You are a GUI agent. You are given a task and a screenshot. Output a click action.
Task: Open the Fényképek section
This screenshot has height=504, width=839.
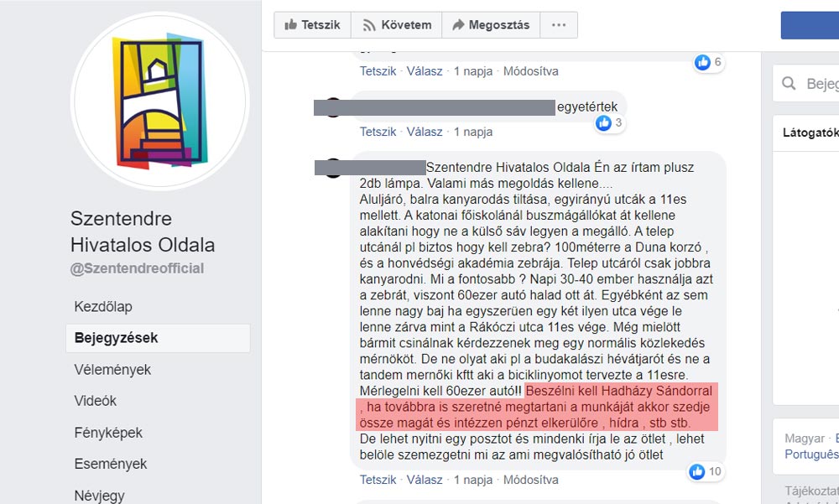click(x=108, y=433)
